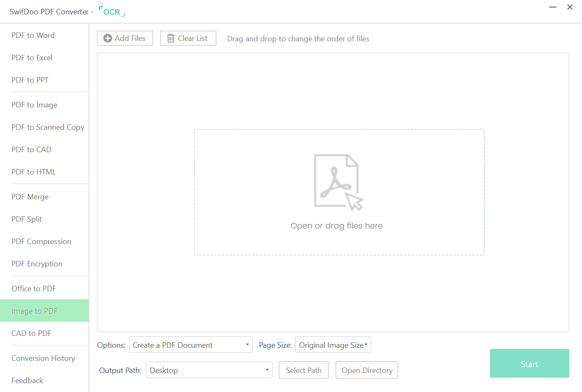Click the Open or drag files here text
Image resolution: width=582 pixels, height=392 pixels.
337,226
